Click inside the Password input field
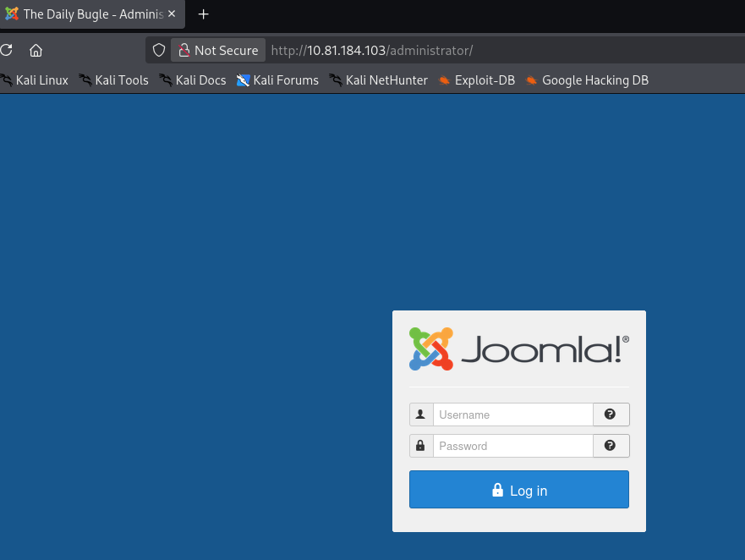Screen dimensions: 745x560 point(512,445)
